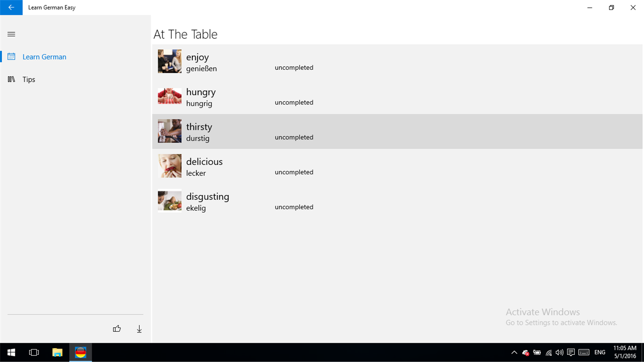
Task: Open the Action Center notifications icon
Action: (x=571, y=353)
